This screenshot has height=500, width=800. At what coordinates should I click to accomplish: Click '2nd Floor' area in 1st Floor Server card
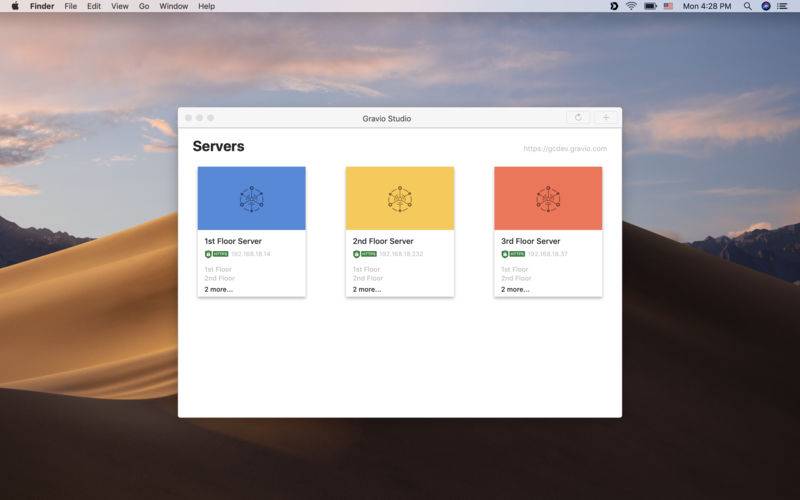pos(219,278)
